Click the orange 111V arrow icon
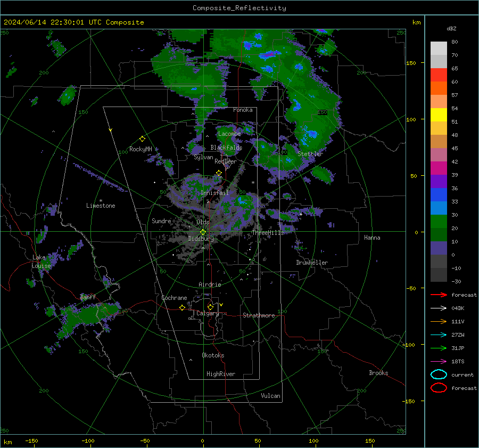The height and width of the screenshot is (448, 479). pos(439,321)
